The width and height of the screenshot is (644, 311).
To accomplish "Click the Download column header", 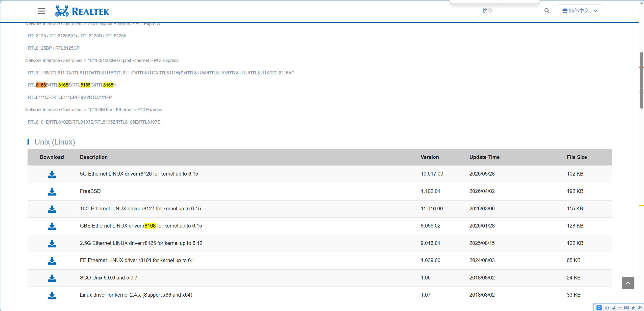I will (52, 157).
